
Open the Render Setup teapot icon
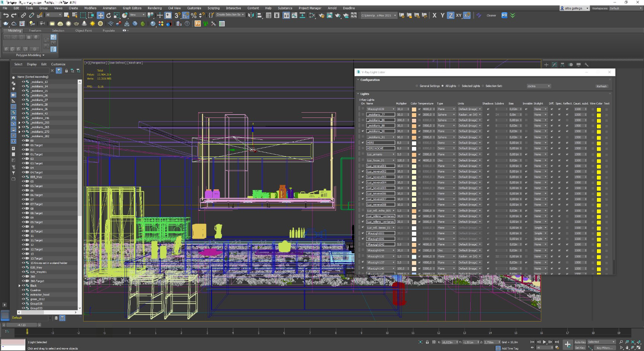coord(321,15)
